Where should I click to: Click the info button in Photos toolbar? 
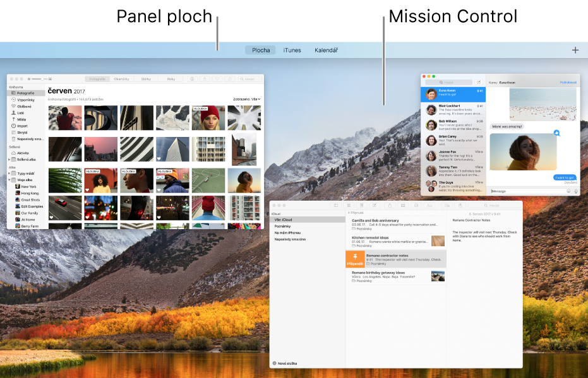[192, 79]
